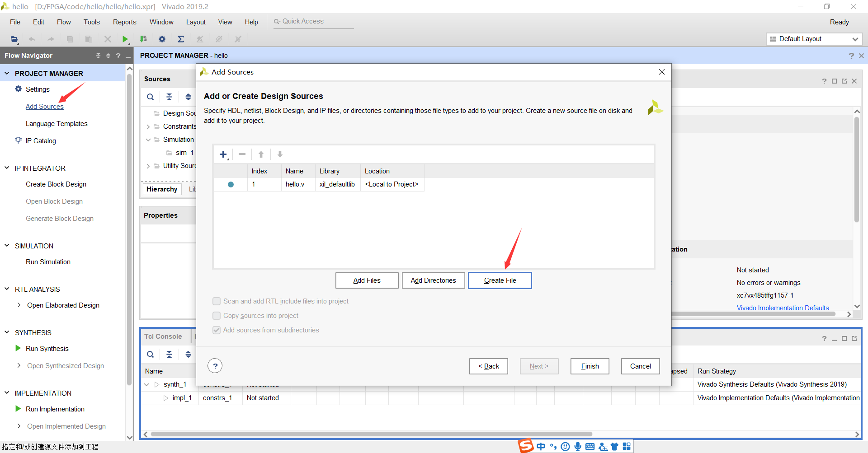Collapse the SIMULATION section

coord(7,246)
